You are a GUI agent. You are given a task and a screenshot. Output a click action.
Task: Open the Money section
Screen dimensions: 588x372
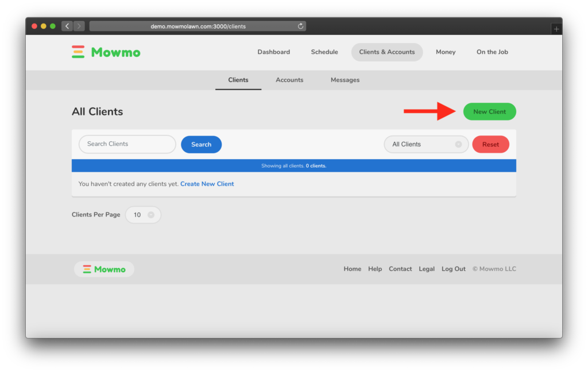tap(446, 52)
